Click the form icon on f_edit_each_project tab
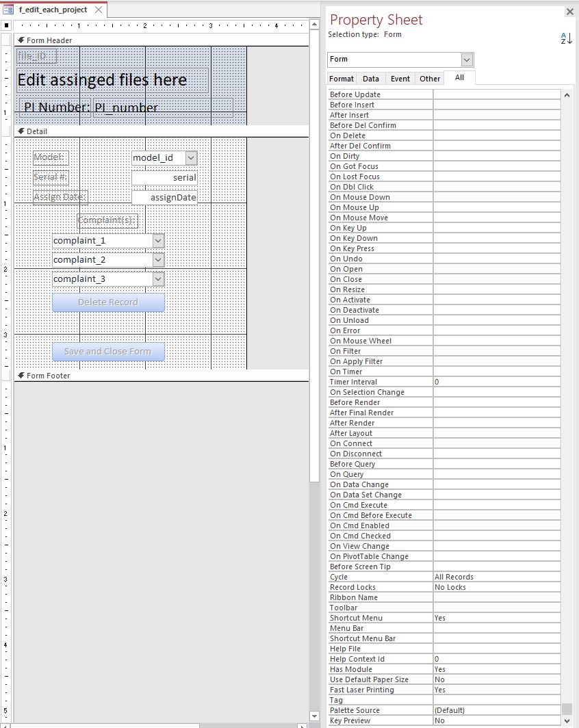Screen dimensions: 579x728 pos(8,10)
